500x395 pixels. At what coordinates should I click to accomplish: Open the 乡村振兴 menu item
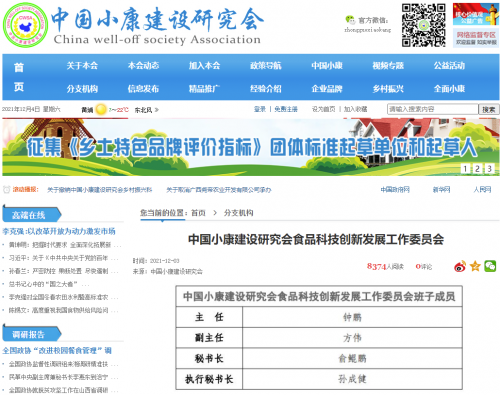pos(388,89)
